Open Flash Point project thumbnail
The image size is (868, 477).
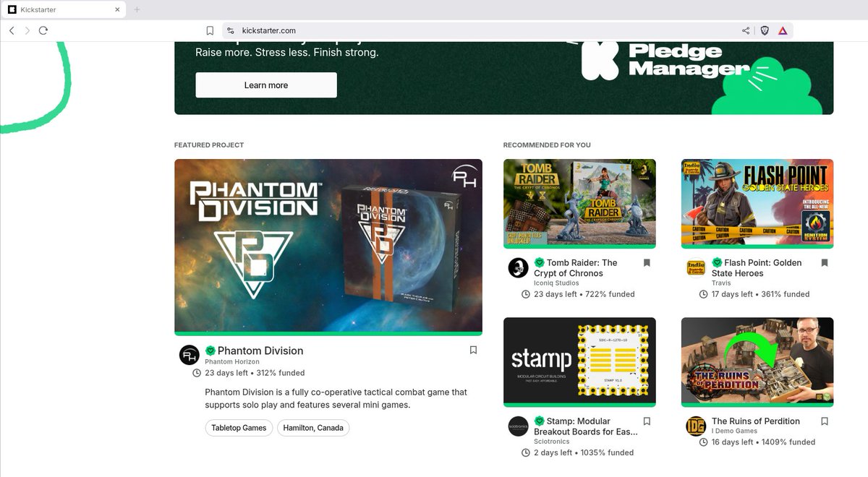point(757,202)
